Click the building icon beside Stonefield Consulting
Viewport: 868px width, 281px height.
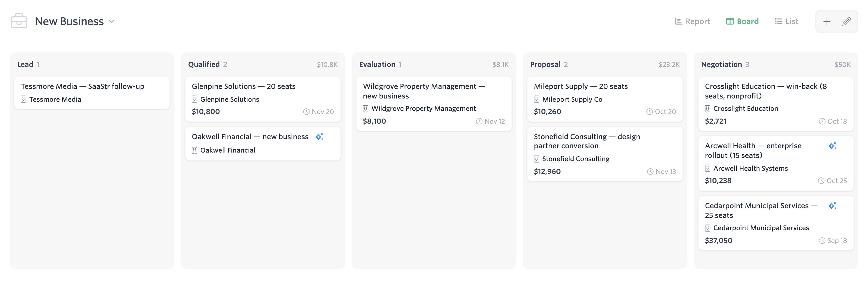536,159
